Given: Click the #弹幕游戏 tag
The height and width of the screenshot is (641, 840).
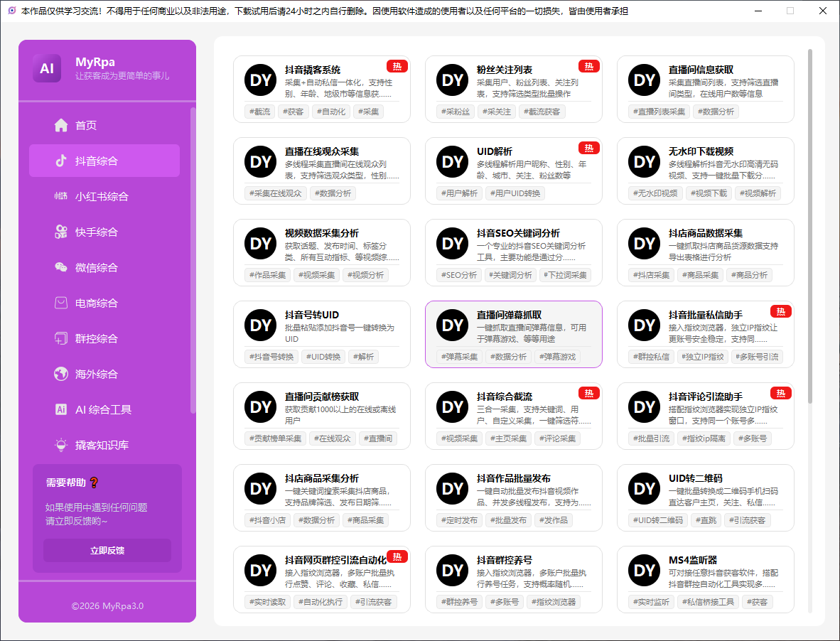Looking at the screenshot, I should point(558,357).
